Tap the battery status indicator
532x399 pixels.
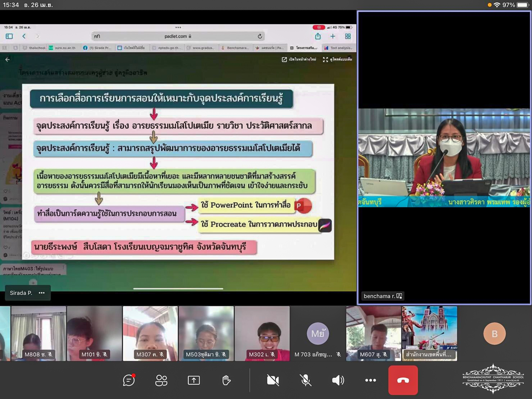tap(522, 5)
